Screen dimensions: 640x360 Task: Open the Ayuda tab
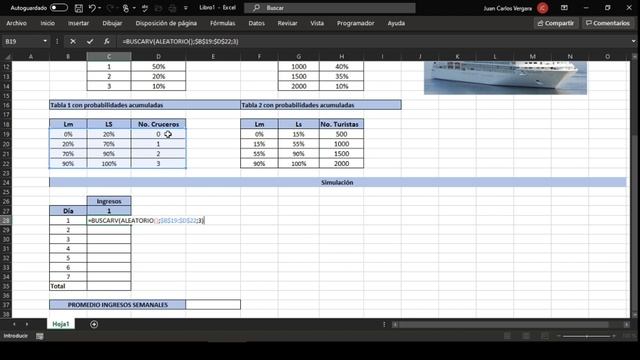click(396, 23)
